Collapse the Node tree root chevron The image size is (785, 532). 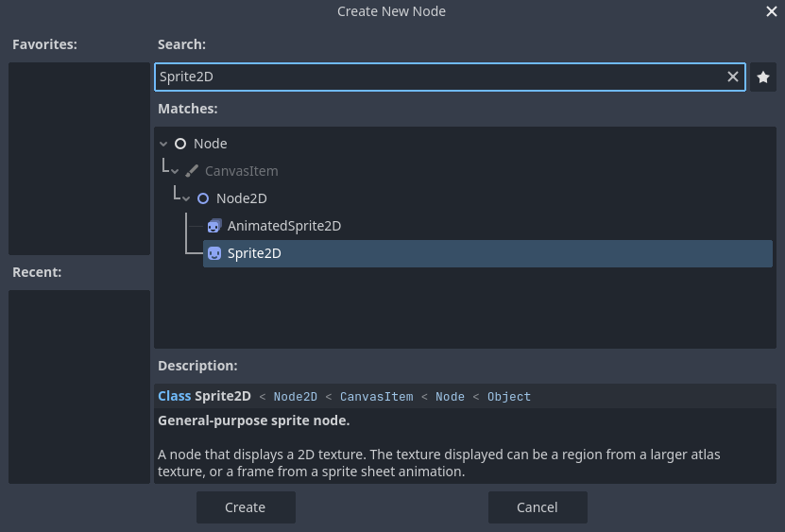pyautogui.click(x=163, y=144)
